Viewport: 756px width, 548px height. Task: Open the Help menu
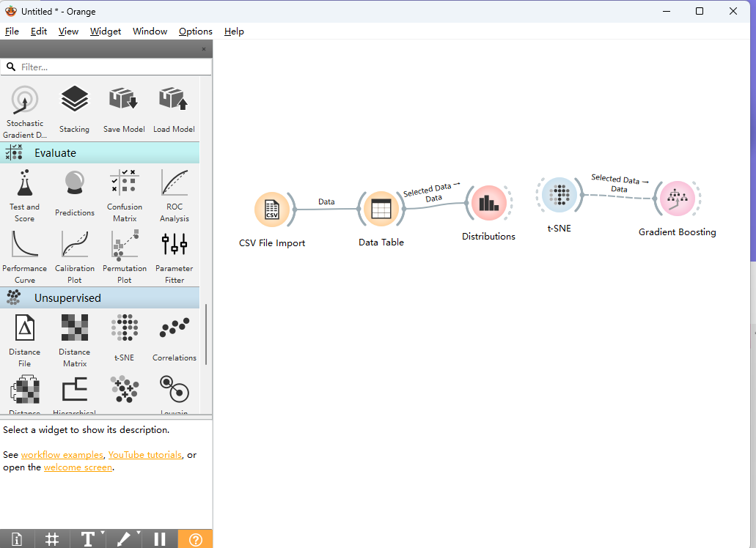pos(235,32)
